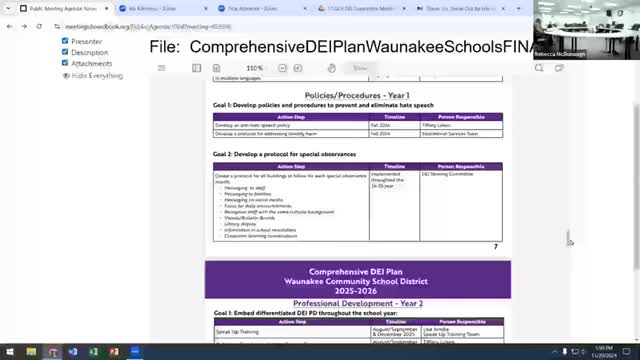Open the active browser taskbar icon

tap(52, 351)
